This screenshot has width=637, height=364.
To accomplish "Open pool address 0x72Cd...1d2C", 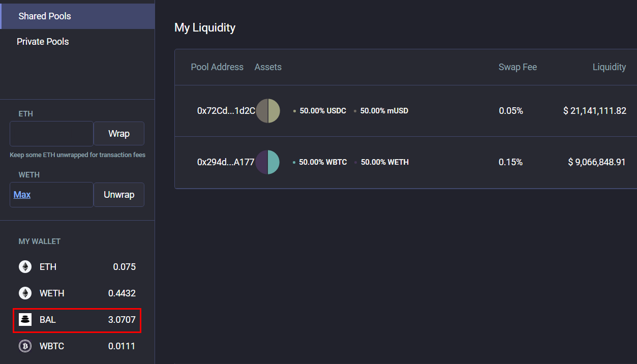I will point(226,111).
